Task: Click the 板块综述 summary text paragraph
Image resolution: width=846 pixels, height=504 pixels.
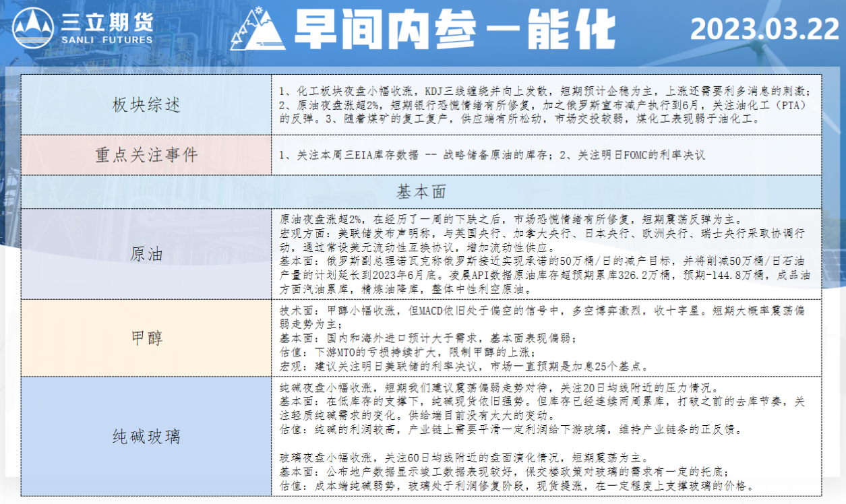Action: tap(546, 105)
